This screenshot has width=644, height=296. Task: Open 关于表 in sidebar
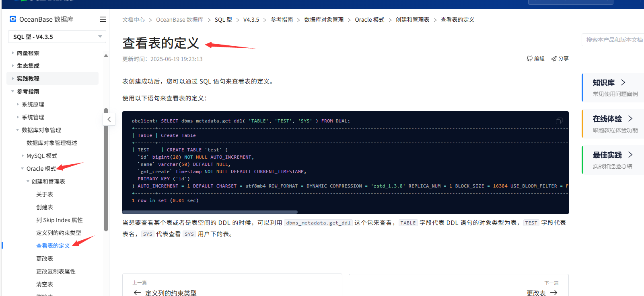(x=45, y=194)
